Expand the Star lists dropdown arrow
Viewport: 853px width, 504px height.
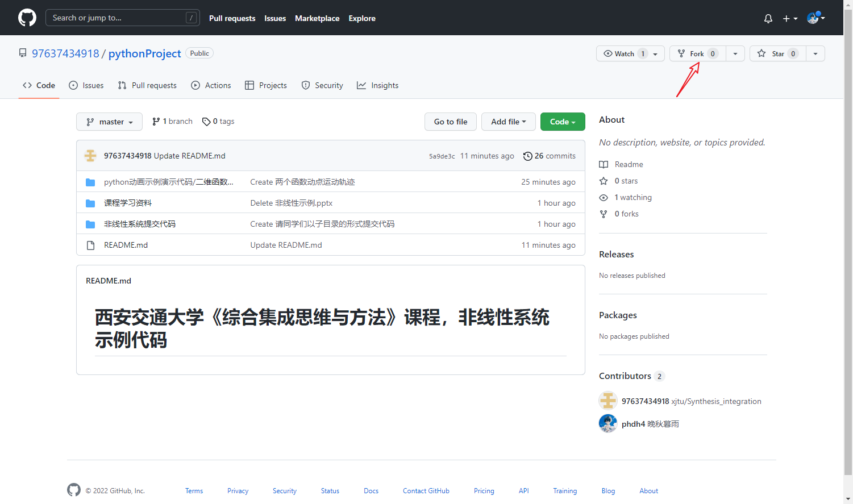(815, 53)
